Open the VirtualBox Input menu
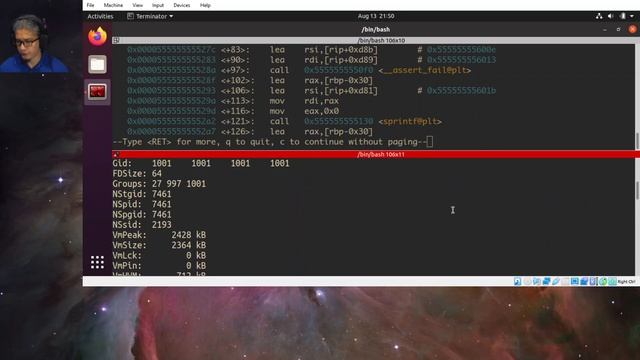640x360 pixels. point(158,5)
